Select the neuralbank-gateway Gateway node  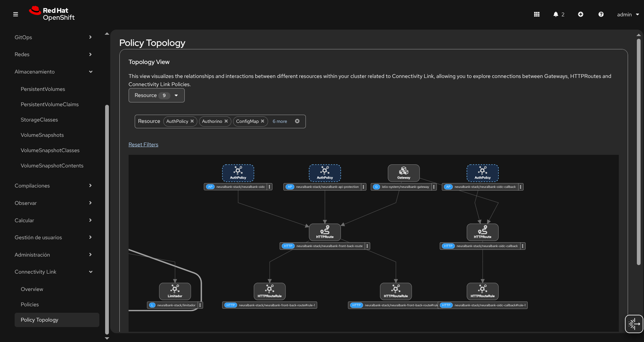403,173
